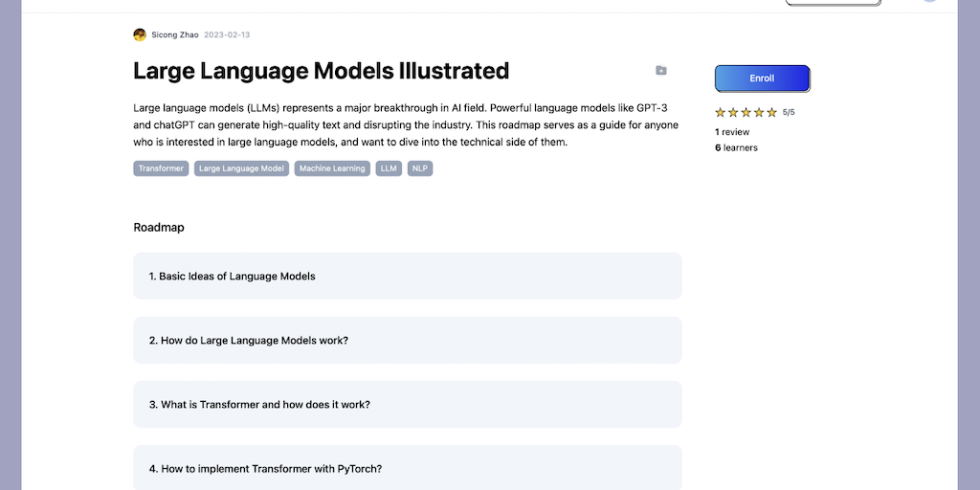Image resolution: width=980 pixels, height=490 pixels.
Task: Click Sicong Zhao's author avatar
Action: pyautogui.click(x=140, y=34)
